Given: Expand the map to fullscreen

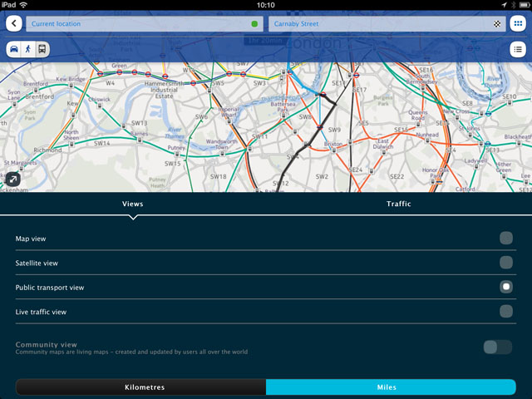Looking at the screenshot, I should point(13,180).
